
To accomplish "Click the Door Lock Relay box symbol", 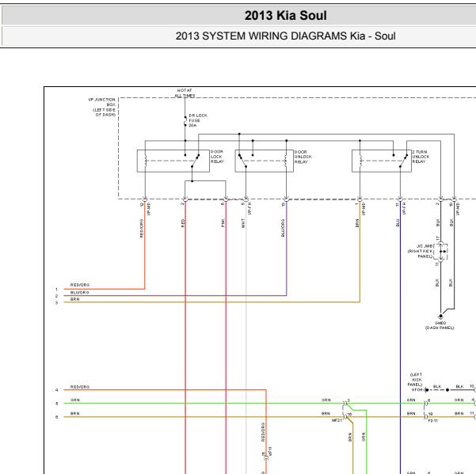I will tap(173, 161).
